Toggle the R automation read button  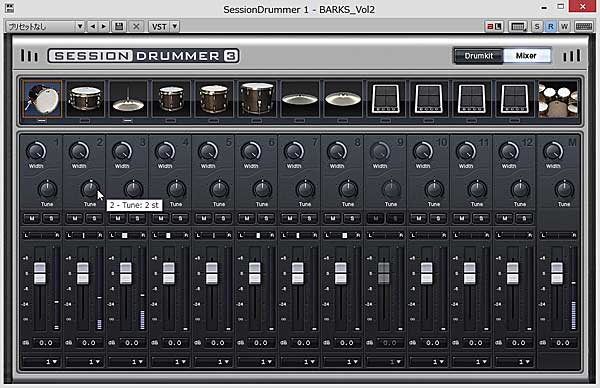551,26
